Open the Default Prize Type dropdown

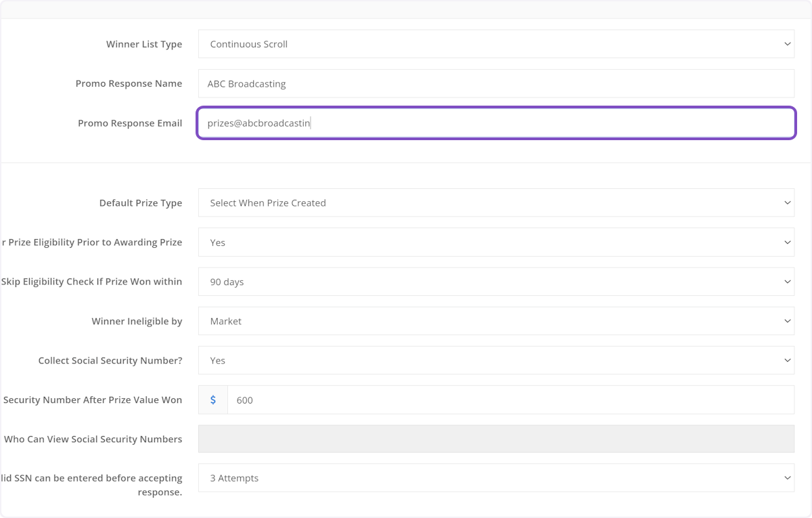click(x=496, y=202)
